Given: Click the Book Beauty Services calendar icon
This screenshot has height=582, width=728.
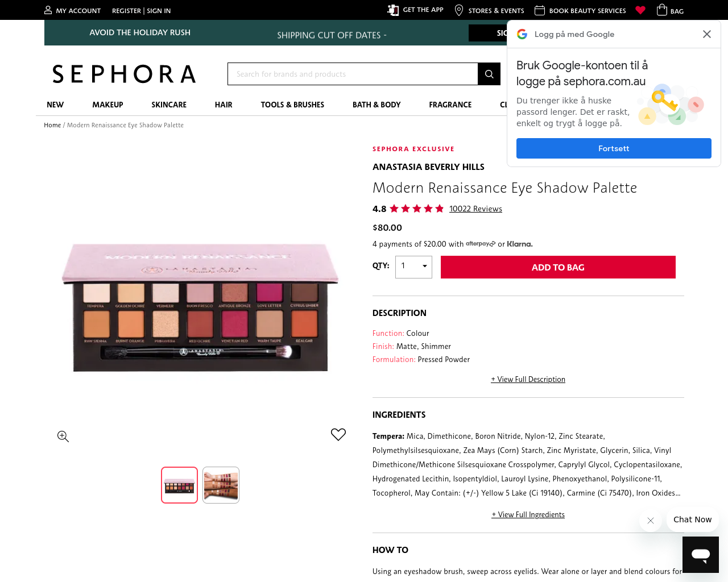Looking at the screenshot, I should pyautogui.click(x=540, y=10).
